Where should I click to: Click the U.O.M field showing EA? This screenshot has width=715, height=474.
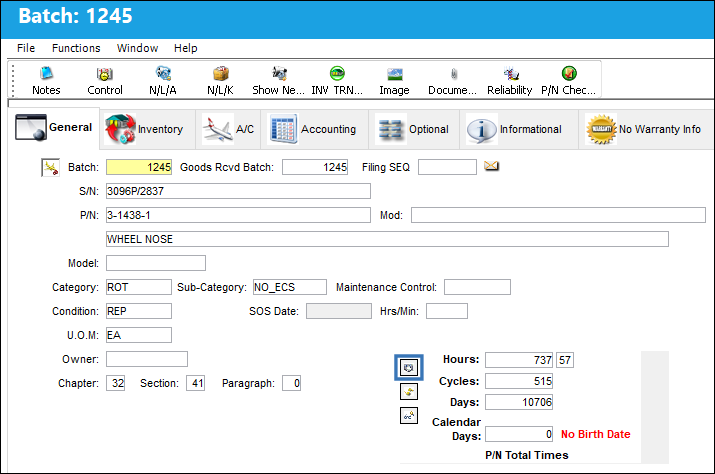point(139,335)
